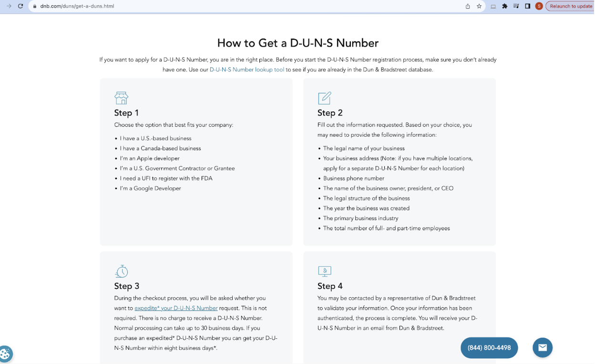The width and height of the screenshot is (595, 364).
Task: Click the Step 3 stopwatch icon
Action: pos(122,271)
